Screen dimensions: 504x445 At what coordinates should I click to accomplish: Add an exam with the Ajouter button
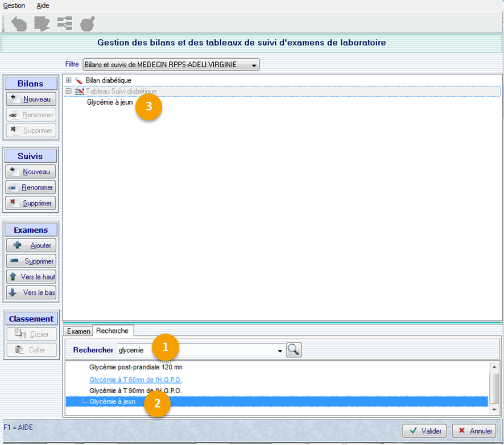tap(31, 246)
